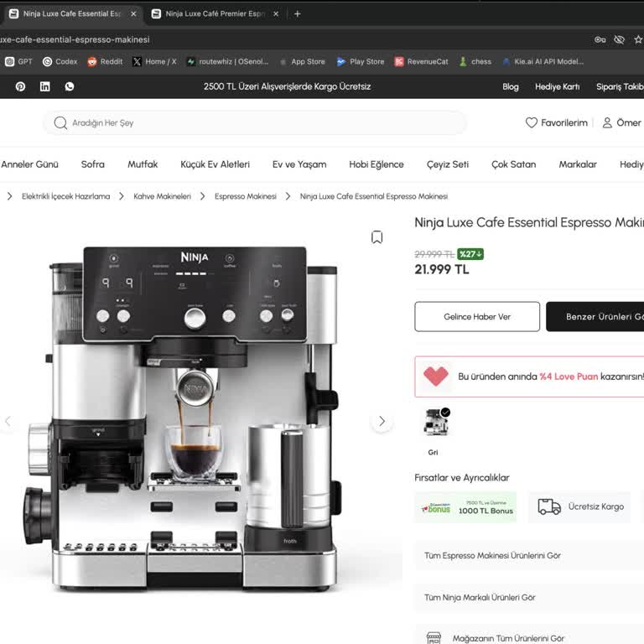Close the Ninja Luxe Café Premier tab
The height and width of the screenshot is (644, 644).
(276, 14)
